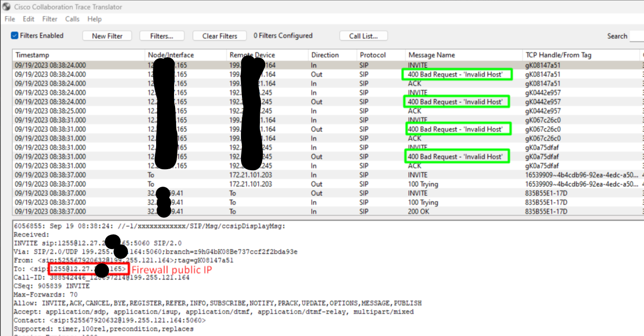Select the ACK row with tag gK0a75dfaf
644x336 pixels.
pos(328,166)
